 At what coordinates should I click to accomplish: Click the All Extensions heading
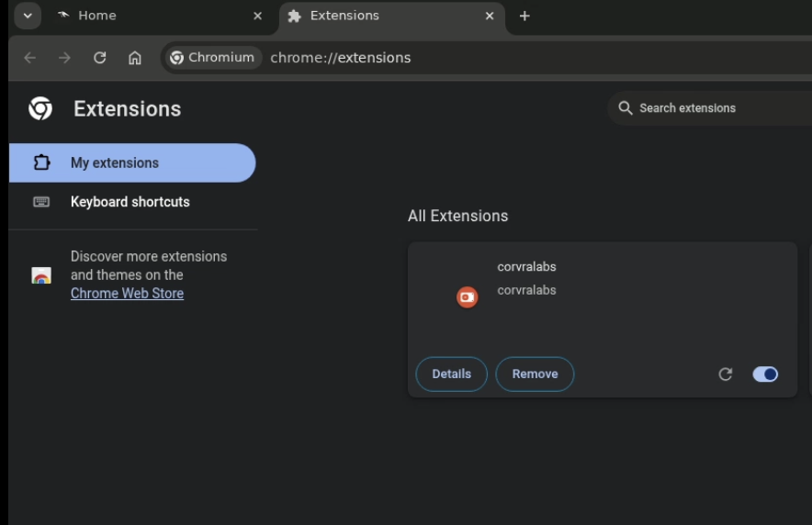(457, 216)
